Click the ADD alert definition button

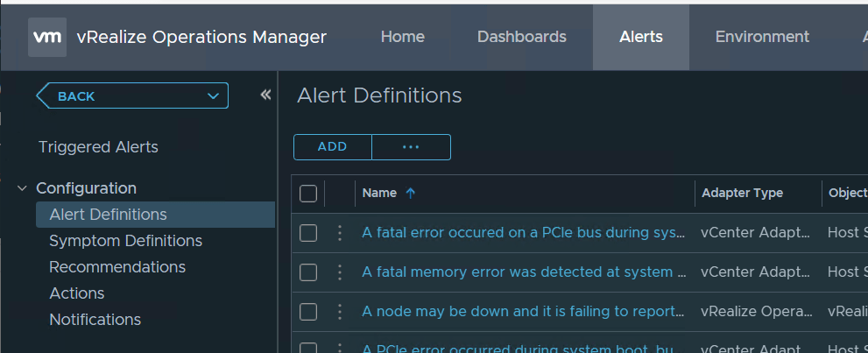tap(332, 147)
